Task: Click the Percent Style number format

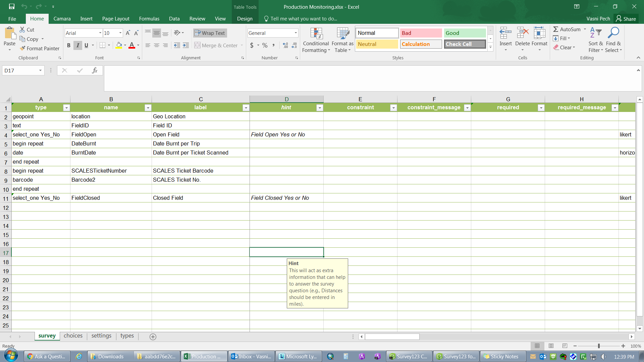Action: [265, 45]
